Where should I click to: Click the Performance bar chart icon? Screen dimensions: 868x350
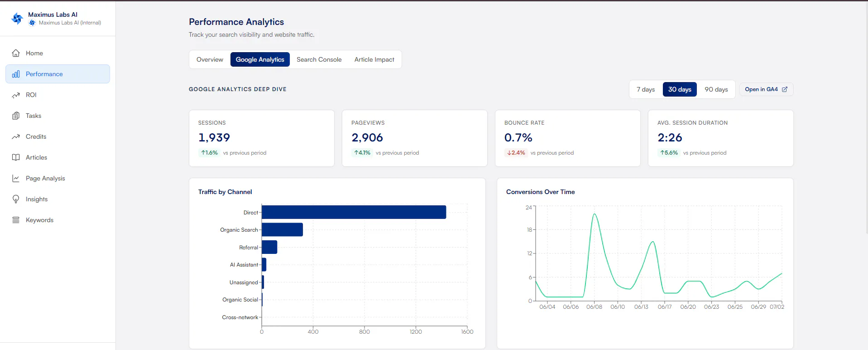[16, 74]
